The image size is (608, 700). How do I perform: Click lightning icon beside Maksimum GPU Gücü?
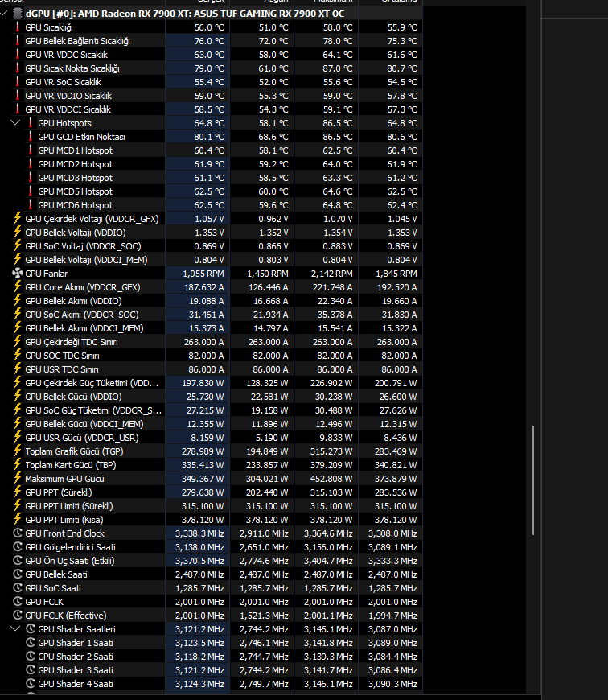pos(18,478)
